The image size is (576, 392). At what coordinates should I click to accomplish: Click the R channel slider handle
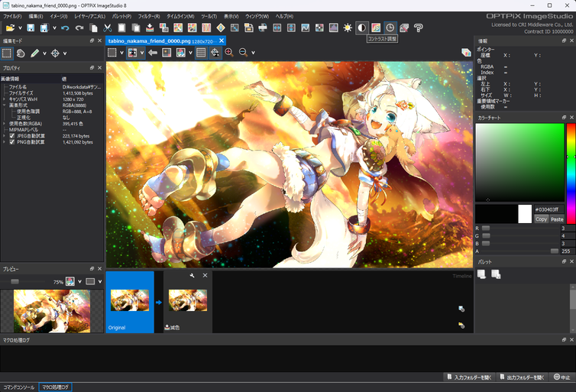486,228
